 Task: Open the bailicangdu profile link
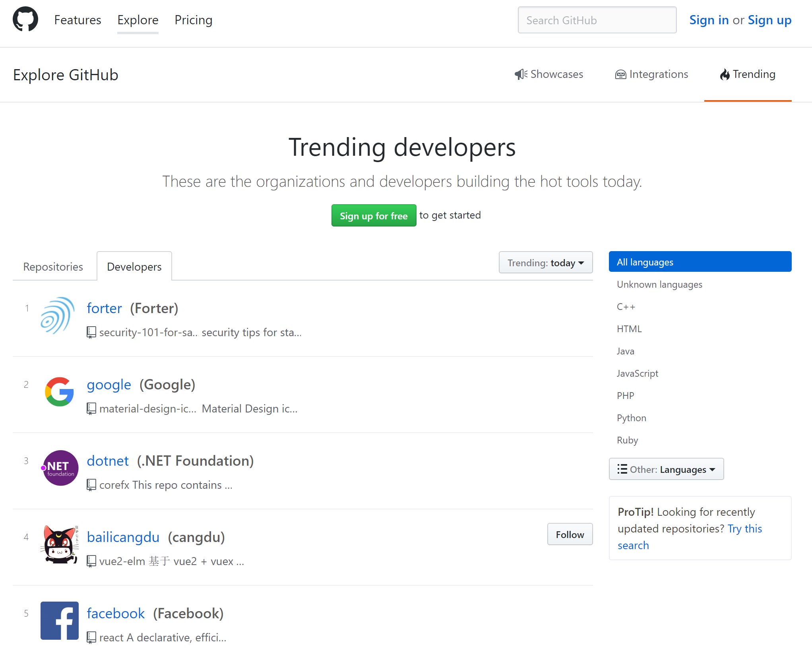point(123,537)
